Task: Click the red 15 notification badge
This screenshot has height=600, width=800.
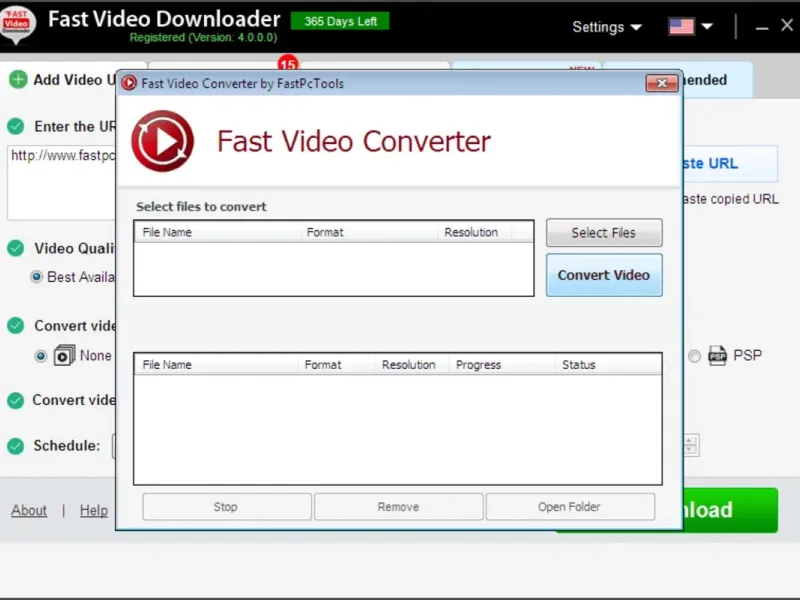Action: pyautogui.click(x=288, y=63)
